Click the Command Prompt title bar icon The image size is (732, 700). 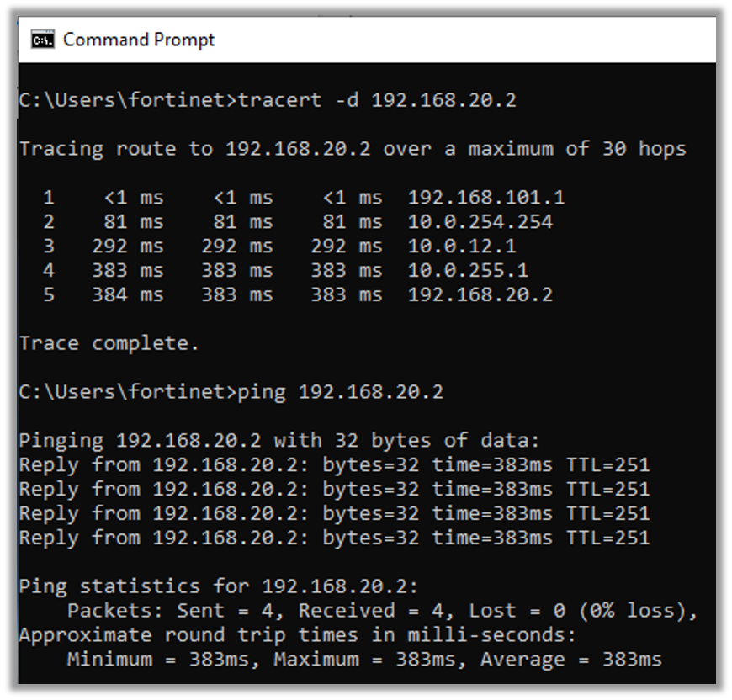pyautogui.click(x=42, y=40)
